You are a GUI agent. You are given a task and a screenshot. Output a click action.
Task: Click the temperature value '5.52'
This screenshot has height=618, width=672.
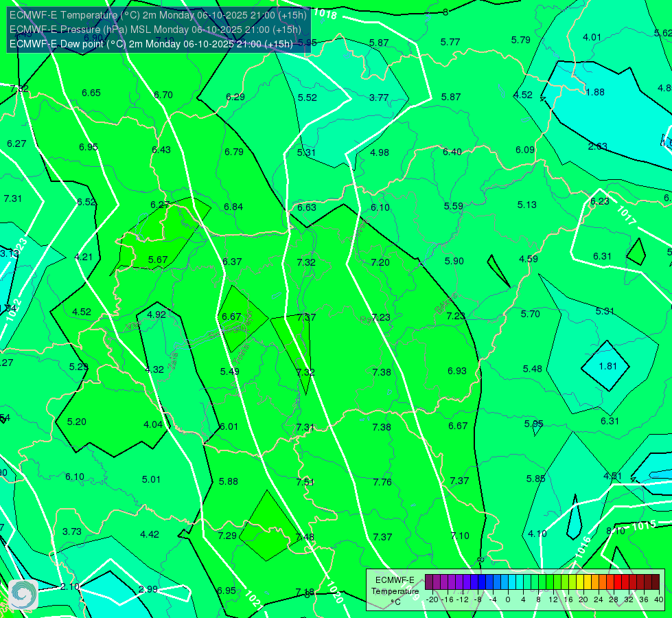[x=308, y=98]
